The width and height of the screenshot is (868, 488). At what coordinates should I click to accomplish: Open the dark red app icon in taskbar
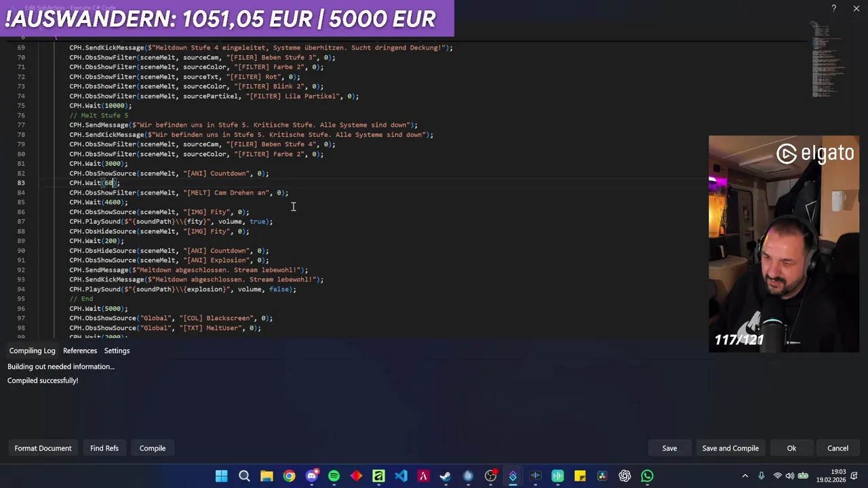click(x=423, y=476)
